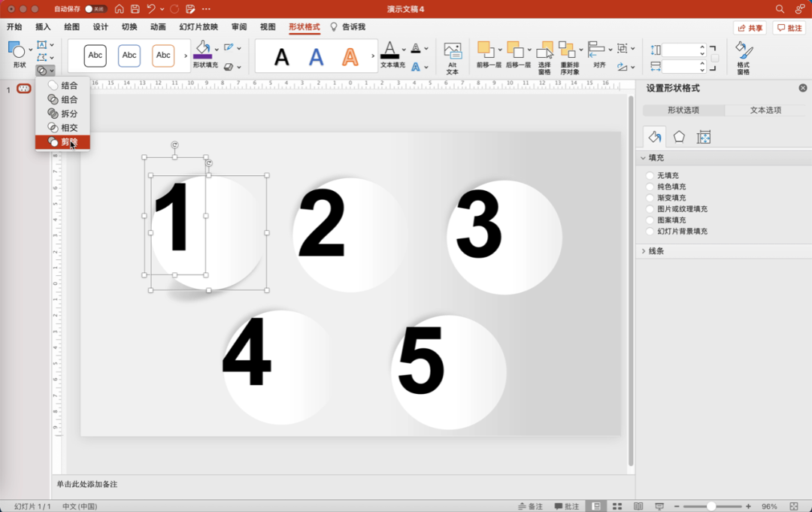Image resolution: width=812 pixels, height=512 pixels.
Task: Select Size & Properties tab icon
Action: click(703, 137)
